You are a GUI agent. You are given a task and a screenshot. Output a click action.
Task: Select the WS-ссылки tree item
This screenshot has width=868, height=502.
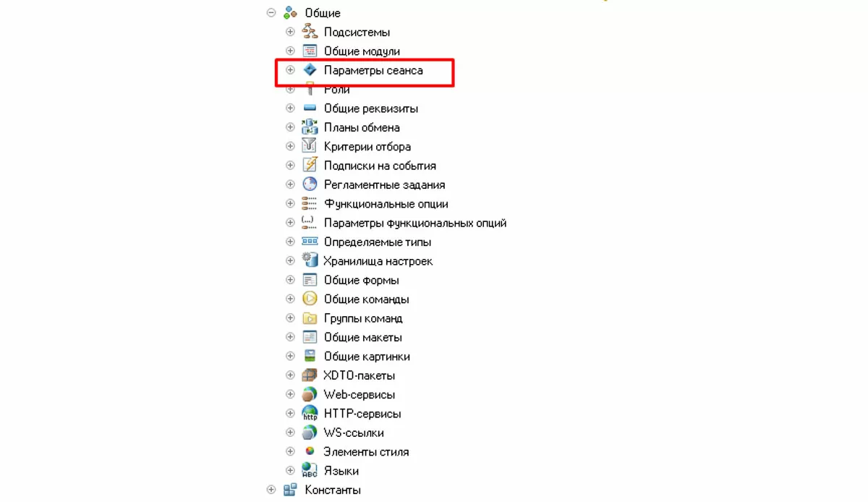[354, 433]
